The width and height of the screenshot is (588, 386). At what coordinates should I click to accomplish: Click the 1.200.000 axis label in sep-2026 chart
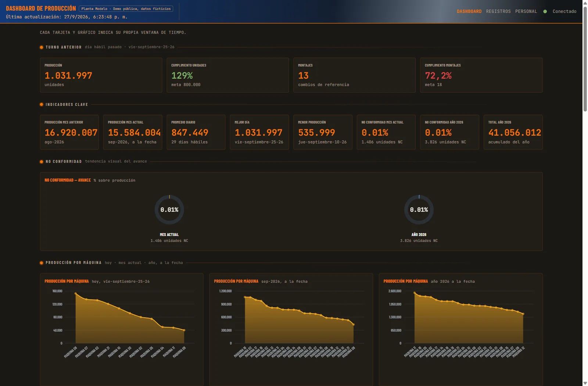point(225,291)
